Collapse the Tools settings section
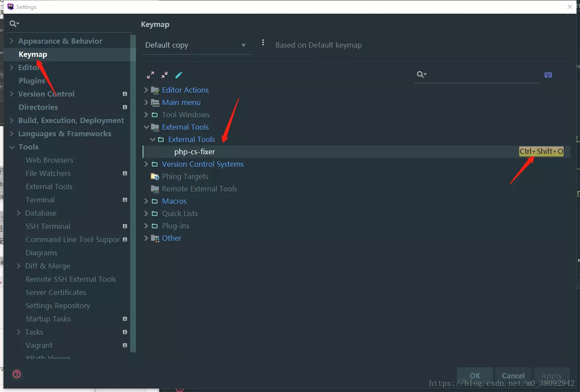This screenshot has height=392, width=580. point(12,147)
